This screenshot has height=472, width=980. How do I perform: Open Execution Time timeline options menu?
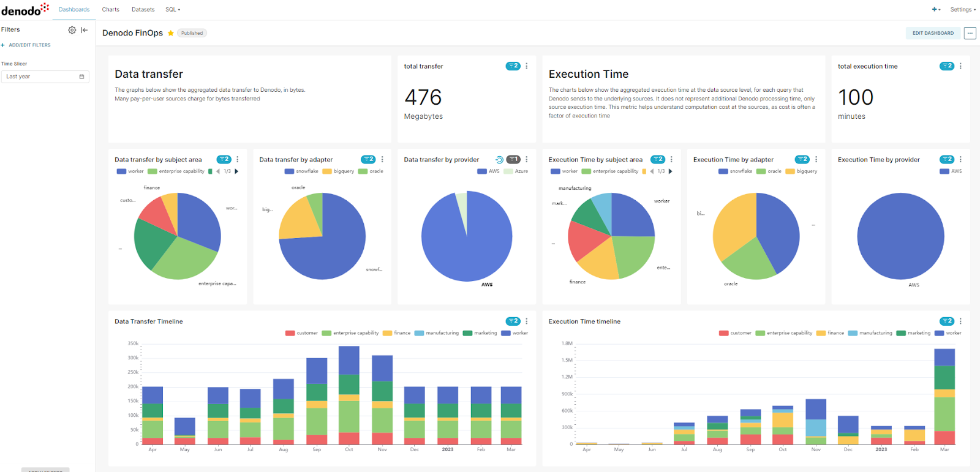tap(960, 321)
